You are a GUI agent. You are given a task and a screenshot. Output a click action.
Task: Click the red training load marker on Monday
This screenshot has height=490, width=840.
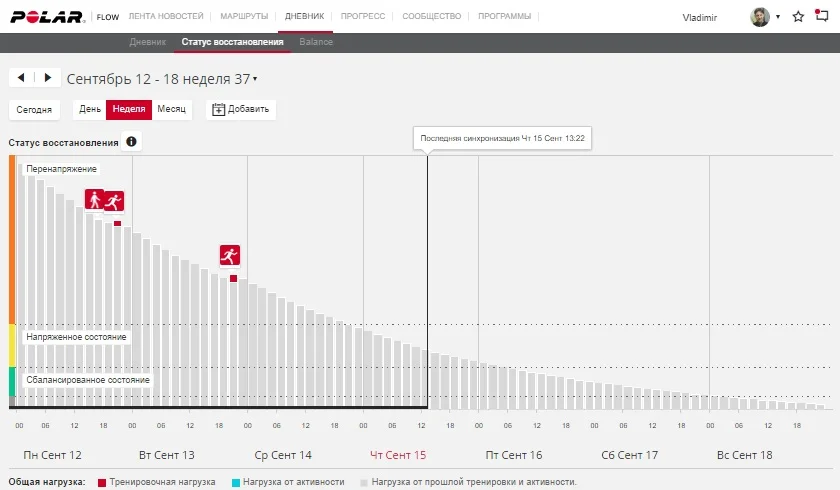pyautogui.click(x=117, y=223)
